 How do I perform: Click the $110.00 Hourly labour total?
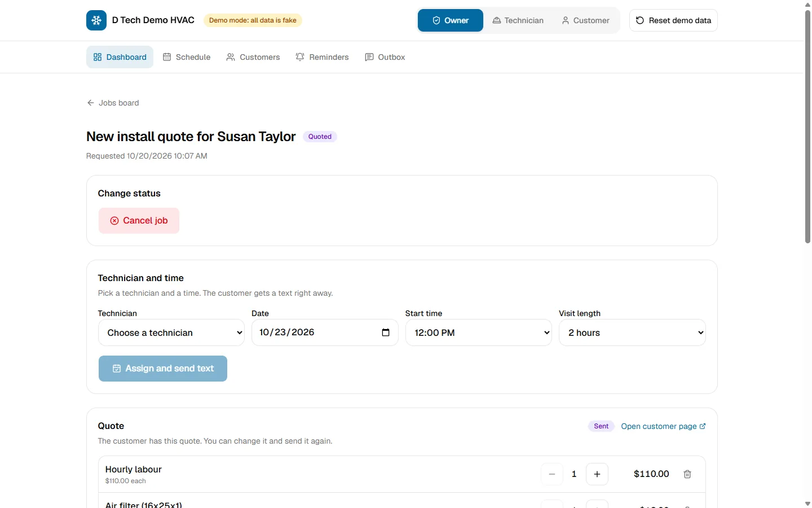(x=651, y=474)
